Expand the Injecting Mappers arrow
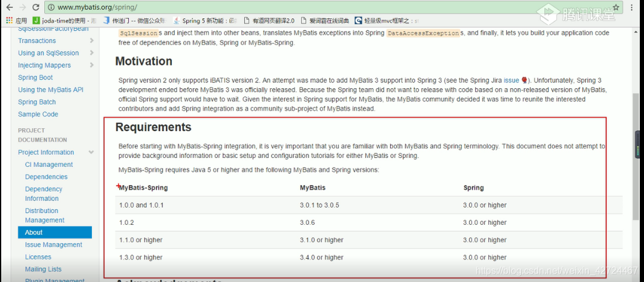The image size is (644, 282). tap(91, 65)
